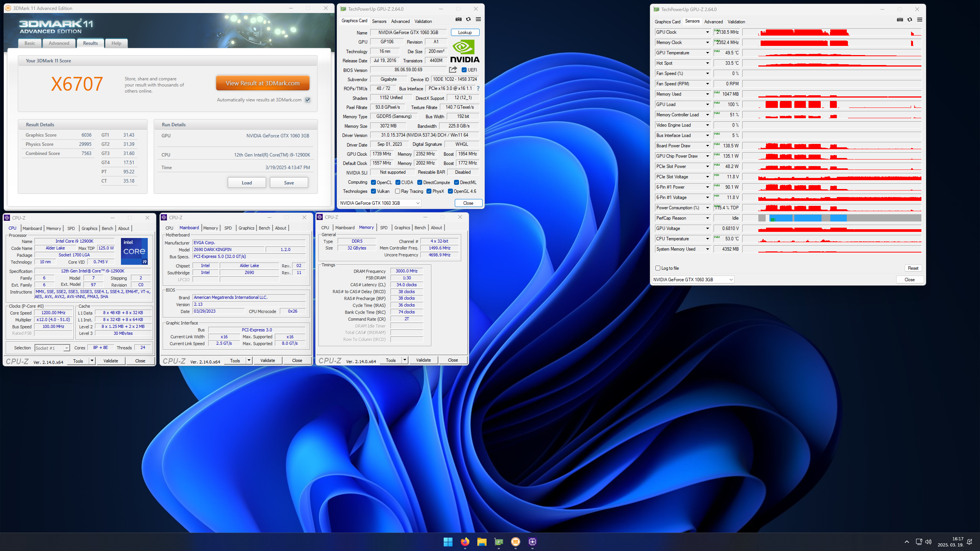Click the refresh icon in GPU-Z Graphics Card window
Image resolution: width=980 pixels, height=551 pixels.
(468, 19)
